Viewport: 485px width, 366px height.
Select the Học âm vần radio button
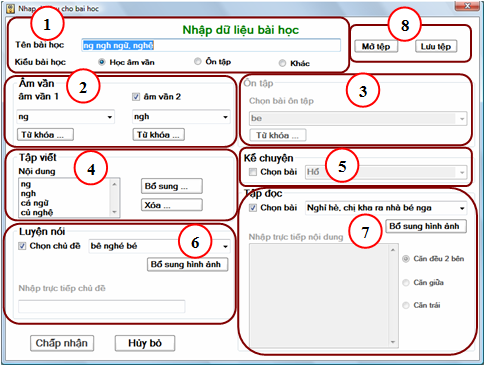[102, 62]
